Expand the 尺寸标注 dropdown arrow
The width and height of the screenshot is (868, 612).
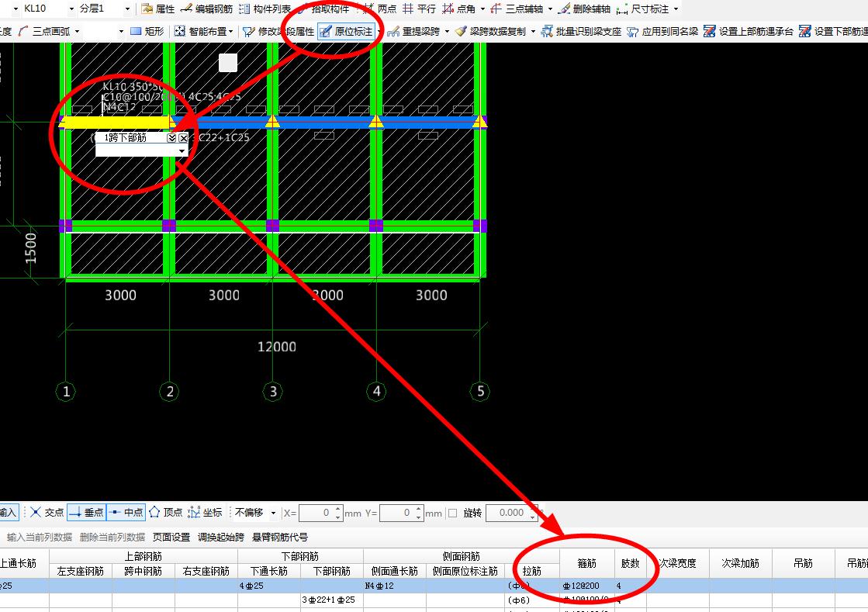pyautogui.click(x=676, y=9)
